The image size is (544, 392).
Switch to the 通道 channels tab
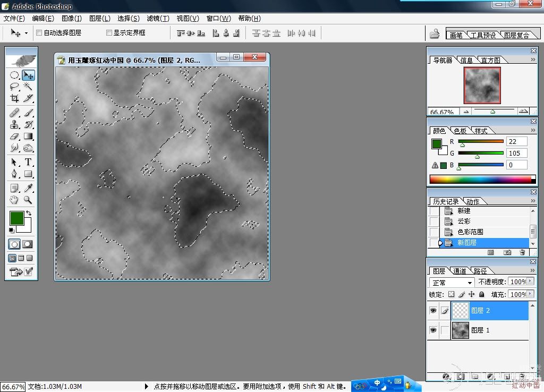[460, 271]
